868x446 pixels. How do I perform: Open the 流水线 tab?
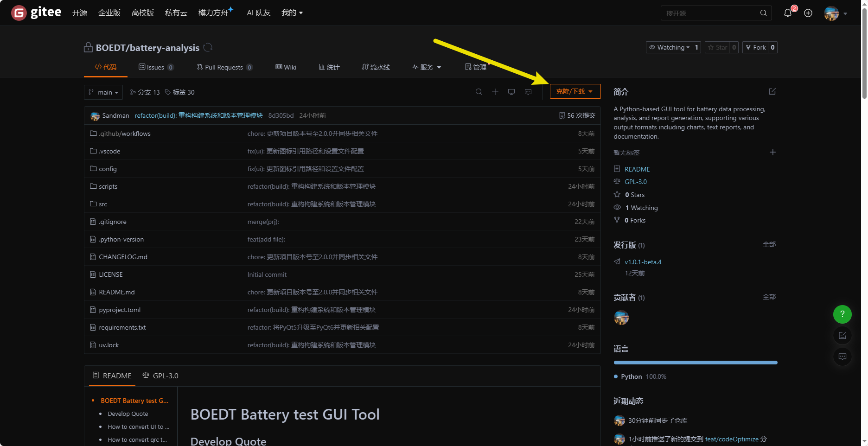(376, 67)
